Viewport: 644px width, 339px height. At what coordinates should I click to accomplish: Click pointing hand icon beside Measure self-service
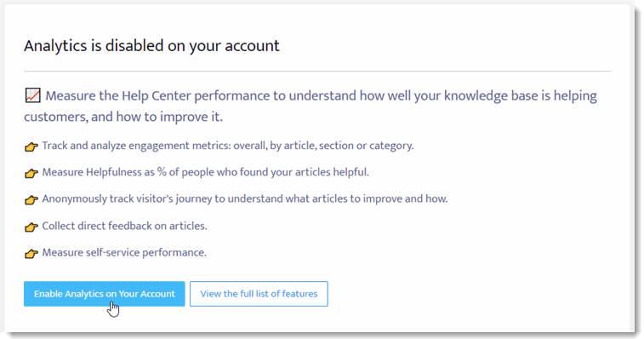point(31,254)
